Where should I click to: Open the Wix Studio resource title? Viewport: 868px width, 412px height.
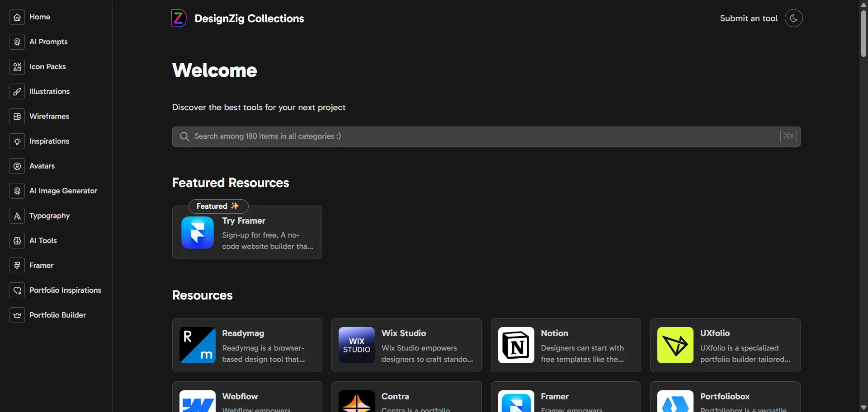point(404,333)
